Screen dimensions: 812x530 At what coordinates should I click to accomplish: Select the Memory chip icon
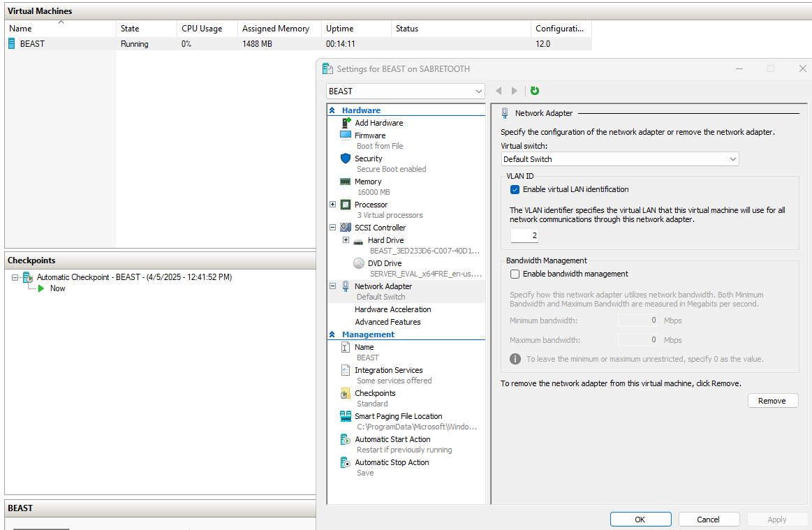coord(346,182)
